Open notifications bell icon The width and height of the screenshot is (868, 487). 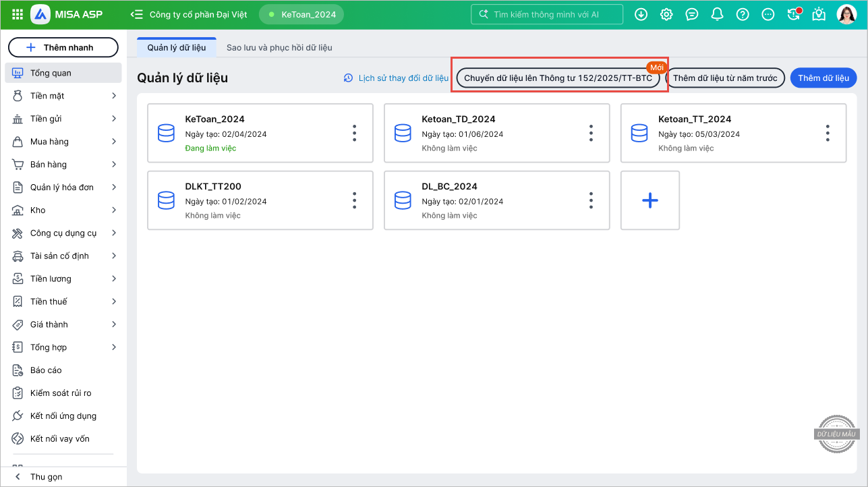(x=717, y=14)
